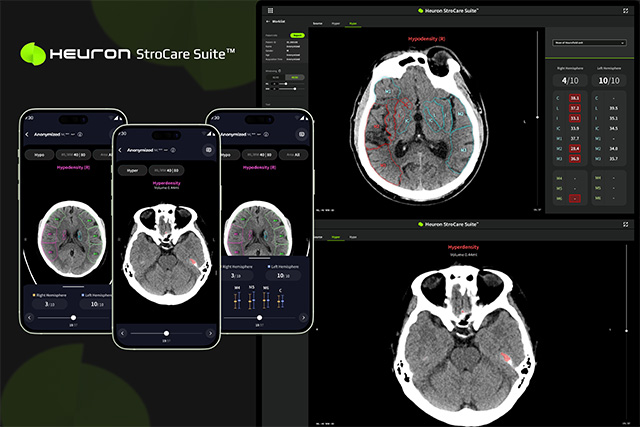This screenshot has width=640, height=427.
Task: Tap next slice arrow on center phone
Action: pyautogui.click(x=208, y=332)
